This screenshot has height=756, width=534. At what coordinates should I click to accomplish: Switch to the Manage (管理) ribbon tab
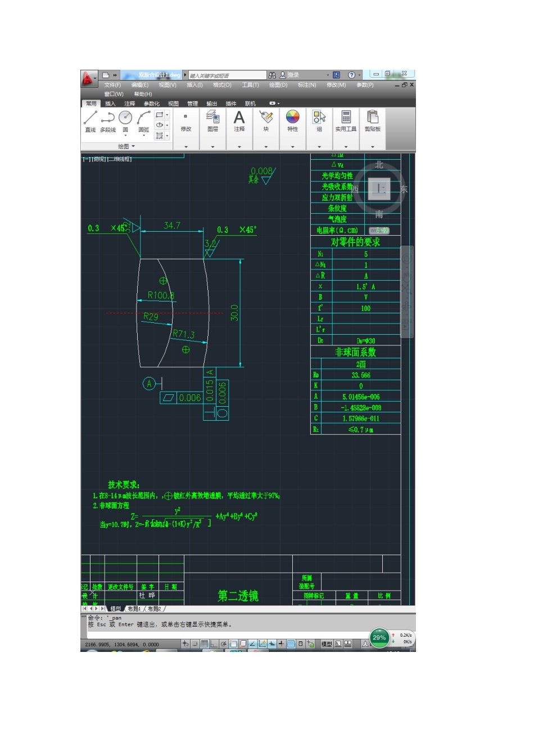click(193, 103)
